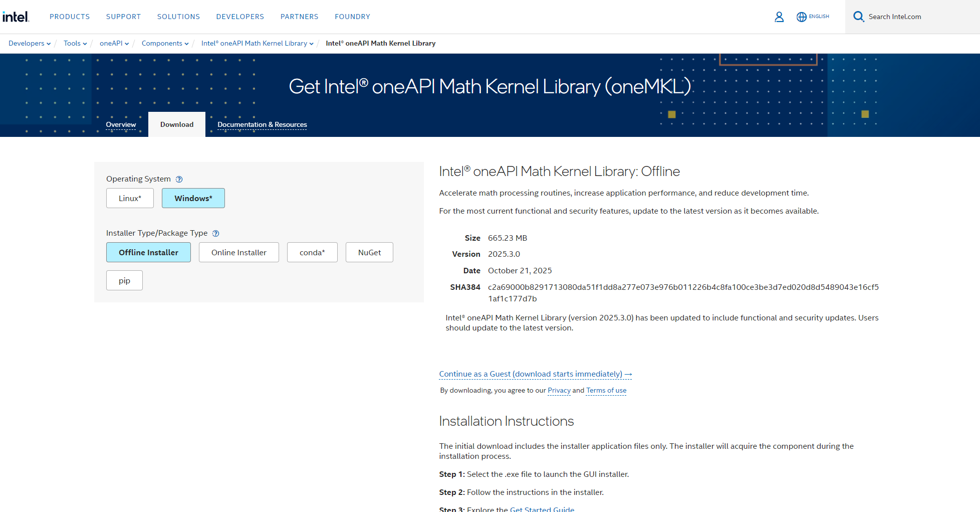Open the Terms of use link

pyautogui.click(x=606, y=391)
